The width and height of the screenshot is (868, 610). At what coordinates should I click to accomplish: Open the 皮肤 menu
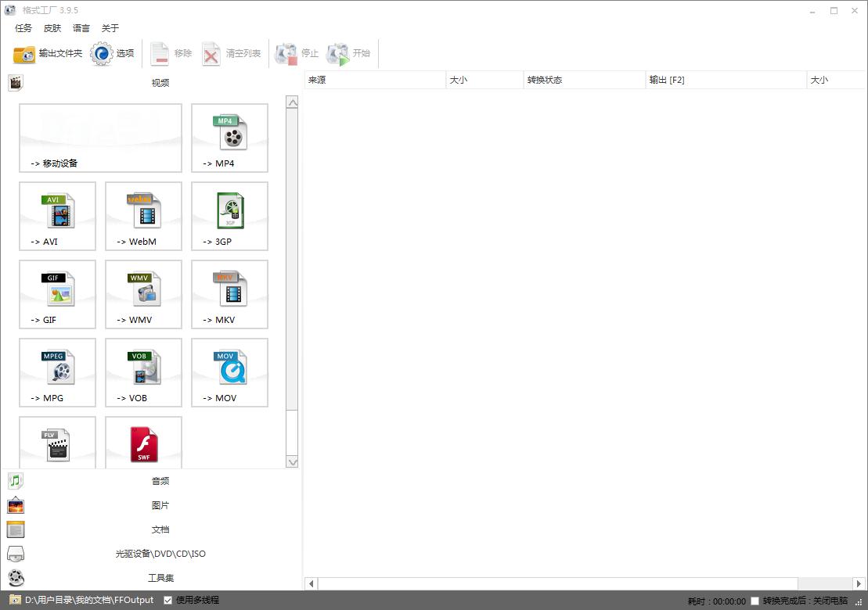tap(52, 28)
